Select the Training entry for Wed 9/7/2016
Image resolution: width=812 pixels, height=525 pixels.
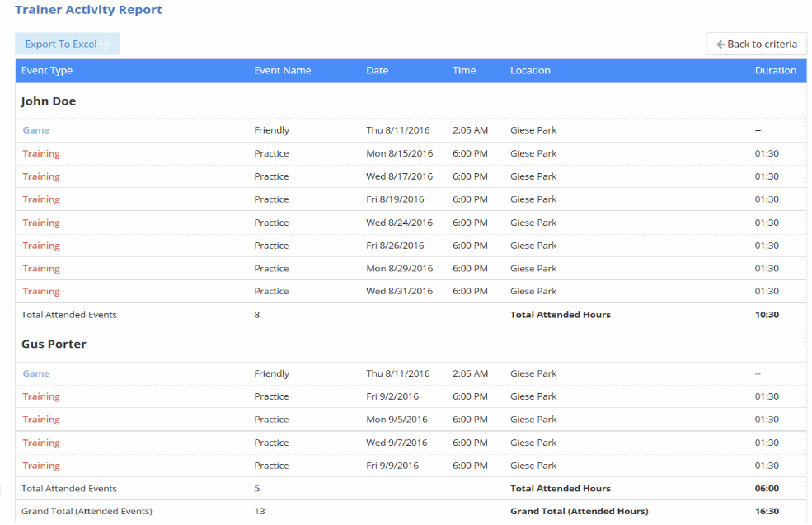(41, 442)
